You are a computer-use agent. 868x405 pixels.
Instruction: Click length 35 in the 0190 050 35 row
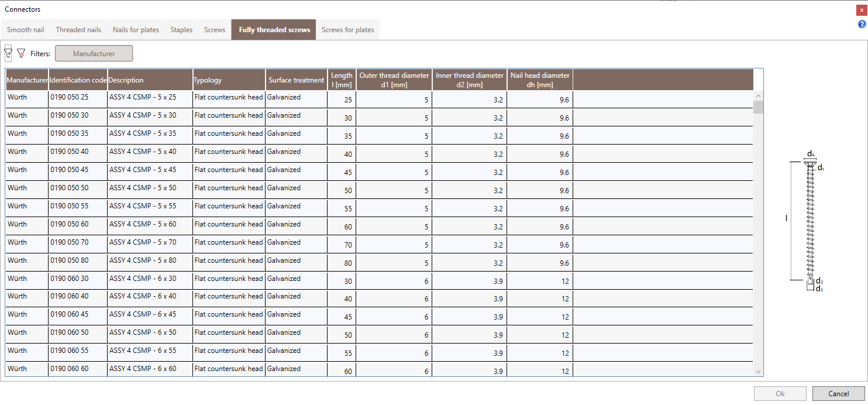tap(348, 136)
